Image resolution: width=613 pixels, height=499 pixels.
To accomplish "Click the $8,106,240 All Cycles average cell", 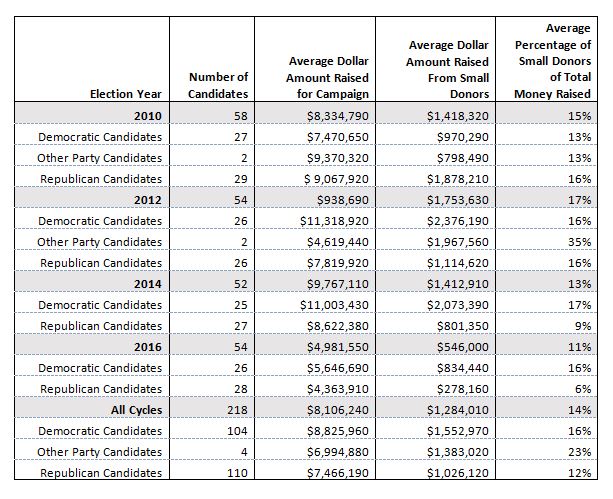I will [337, 410].
